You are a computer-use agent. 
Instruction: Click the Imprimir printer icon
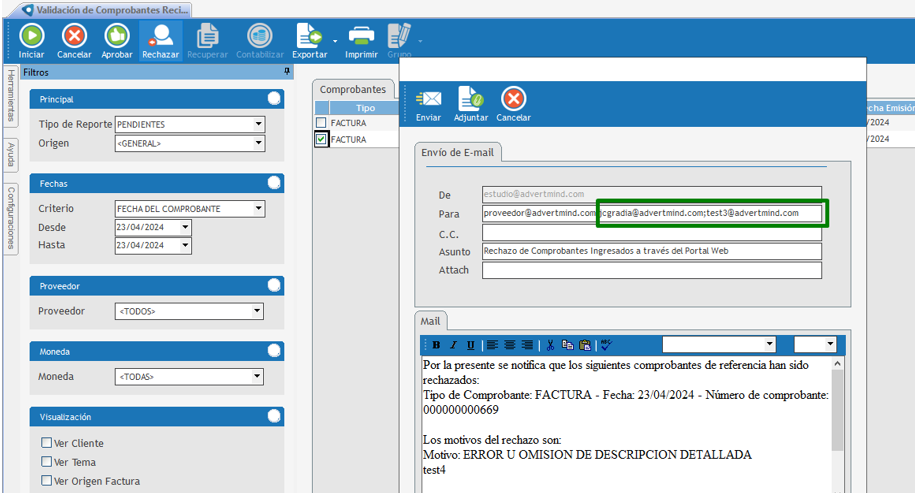click(x=361, y=37)
